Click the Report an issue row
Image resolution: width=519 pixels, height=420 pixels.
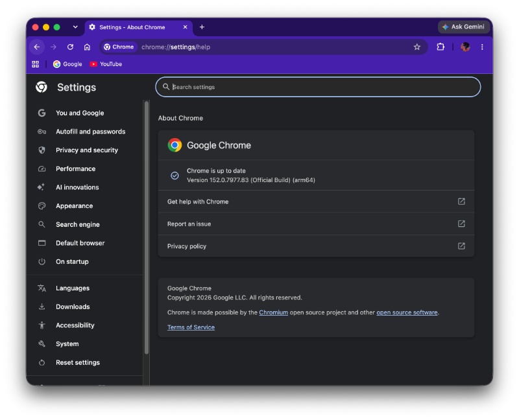click(x=316, y=224)
